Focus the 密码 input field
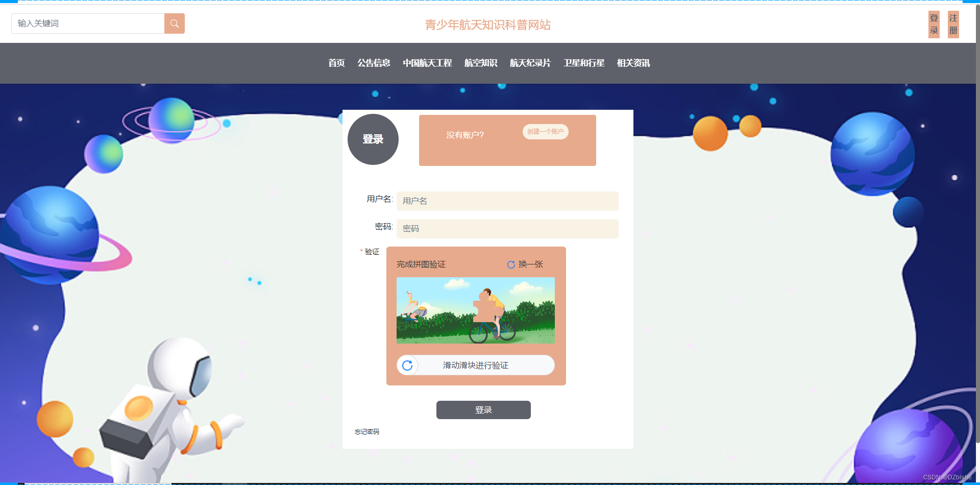 pyautogui.click(x=507, y=229)
